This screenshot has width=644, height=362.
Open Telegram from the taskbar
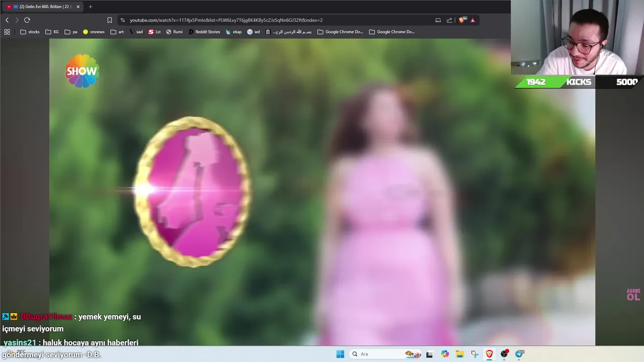tap(519, 354)
